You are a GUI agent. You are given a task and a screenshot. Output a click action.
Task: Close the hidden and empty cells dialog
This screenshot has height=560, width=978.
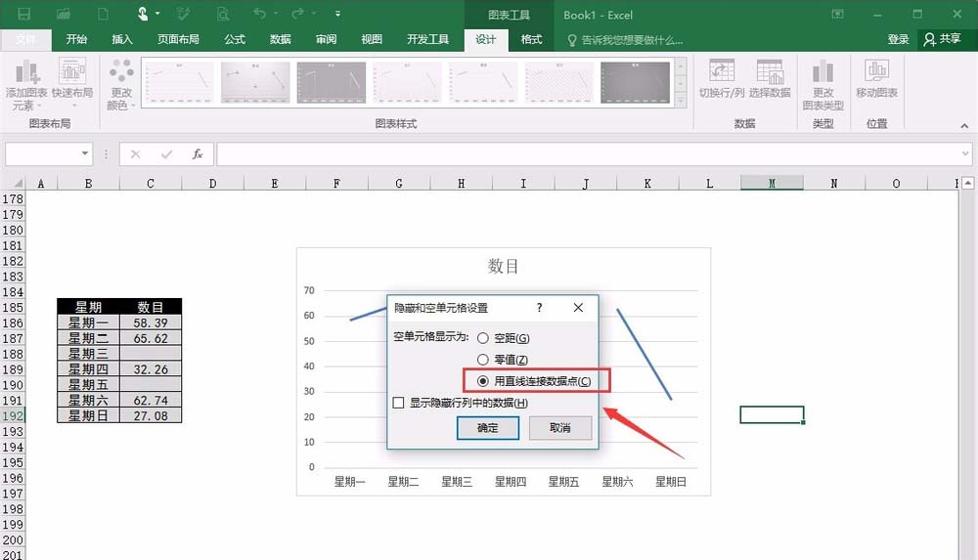tap(578, 308)
